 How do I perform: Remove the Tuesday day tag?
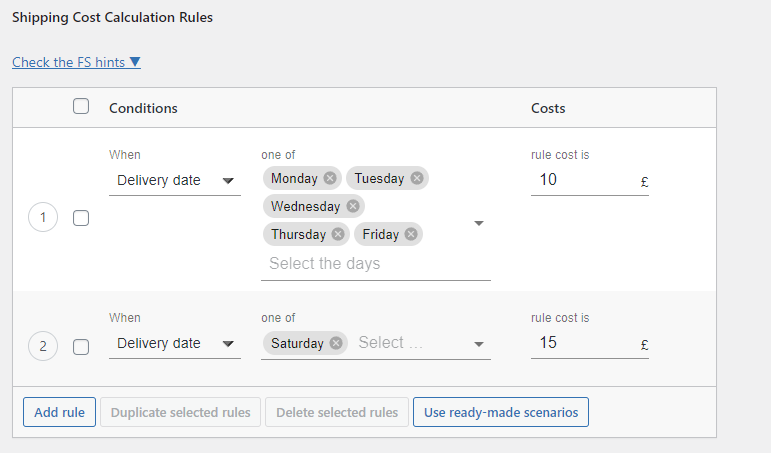(x=417, y=178)
